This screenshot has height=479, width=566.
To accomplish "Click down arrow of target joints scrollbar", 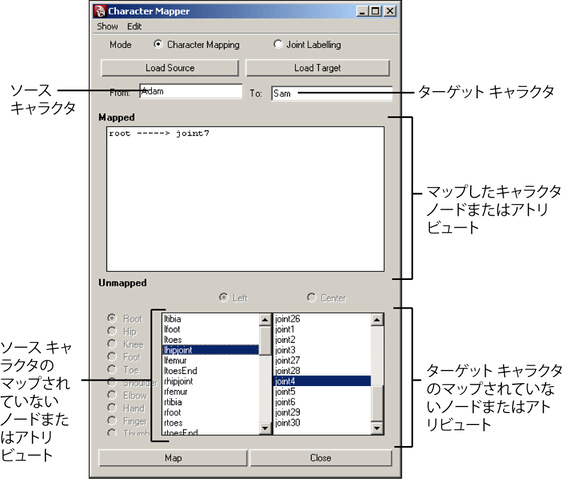I will pos(377,428).
